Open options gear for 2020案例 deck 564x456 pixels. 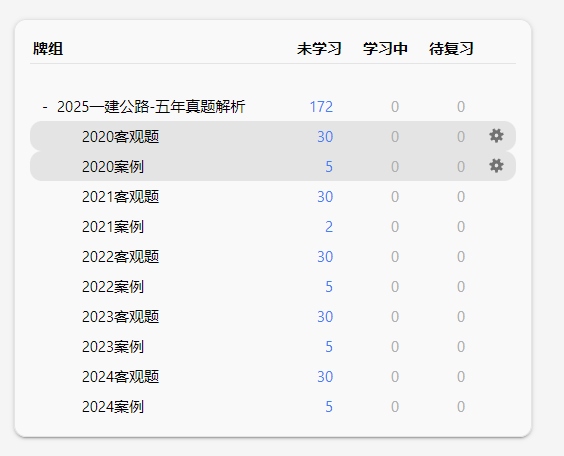coord(496,166)
